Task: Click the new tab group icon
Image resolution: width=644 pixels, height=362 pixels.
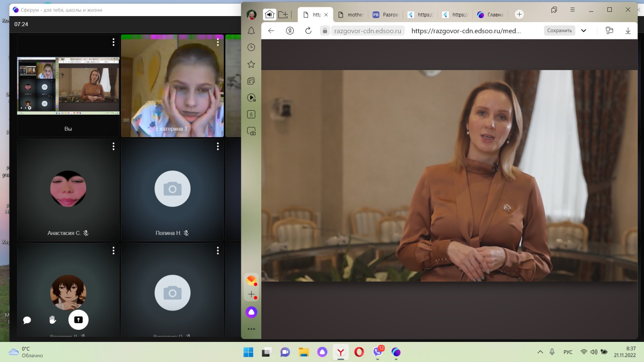Action: point(283,14)
